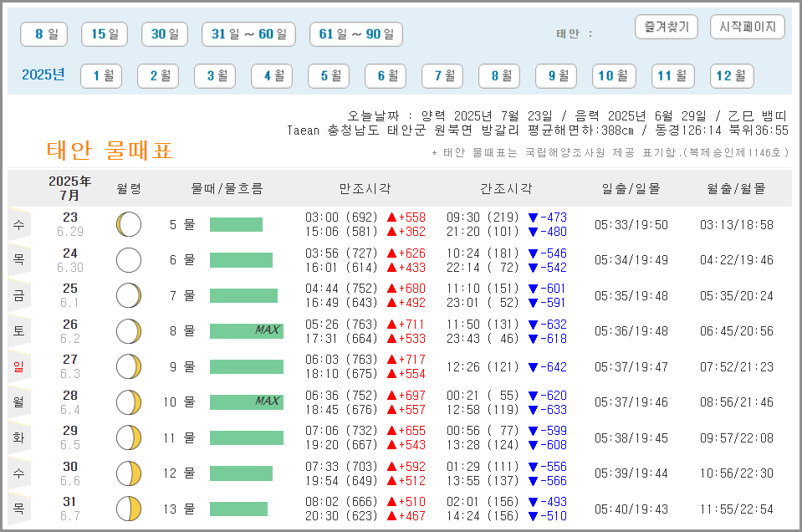Click the blue down triangle beside -642

533,367
